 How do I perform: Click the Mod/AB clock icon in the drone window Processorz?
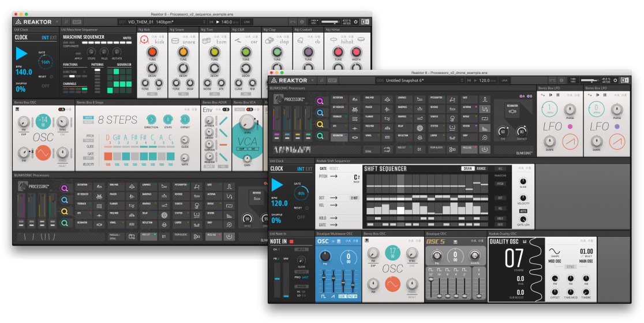tap(485, 149)
